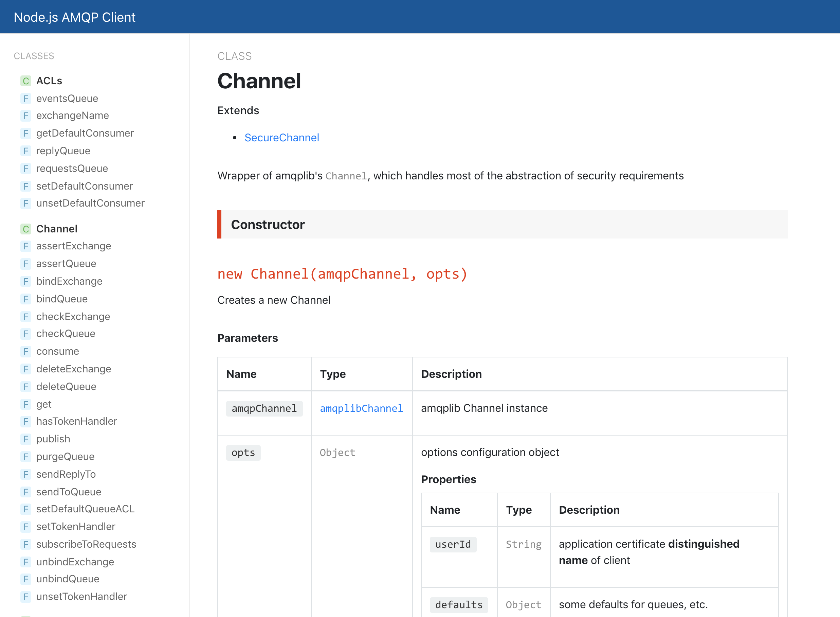840x617 pixels.
Task: Click the F icon beside requestsQueue
Action: point(26,169)
